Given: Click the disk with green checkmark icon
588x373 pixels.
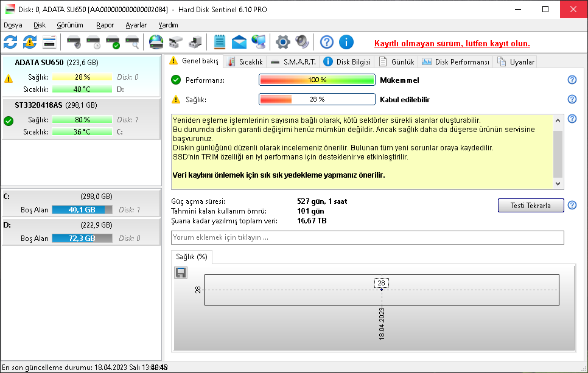Looking at the screenshot, I should (113, 42).
